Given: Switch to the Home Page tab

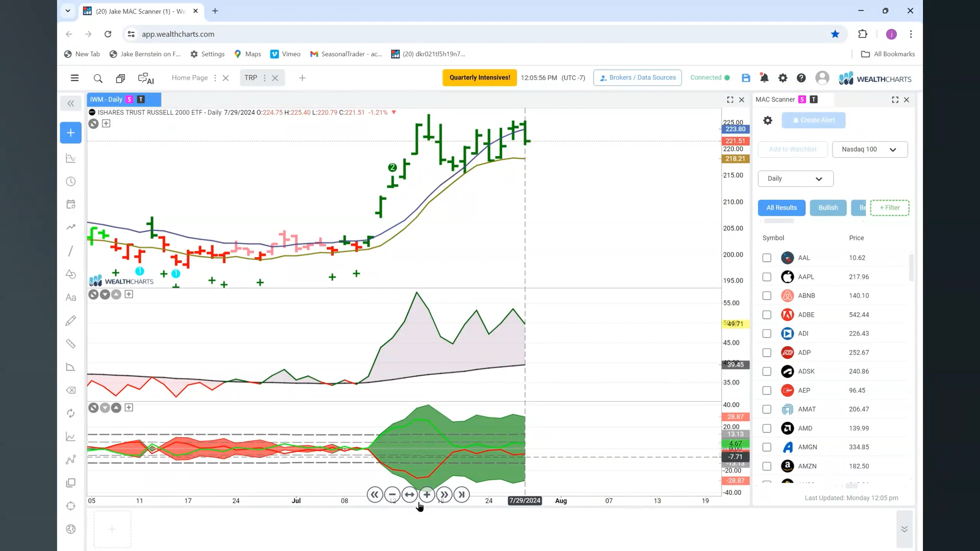Looking at the screenshot, I should click(189, 78).
